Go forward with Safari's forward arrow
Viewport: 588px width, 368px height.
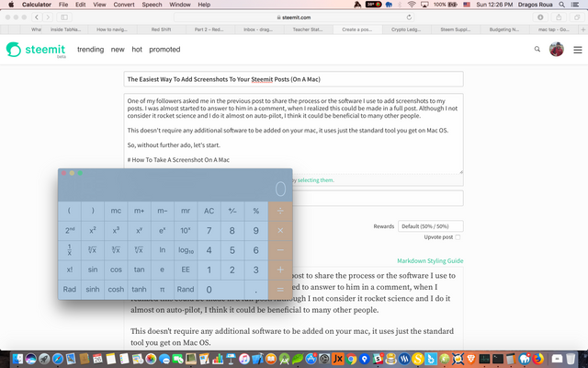(x=48, y=17)
